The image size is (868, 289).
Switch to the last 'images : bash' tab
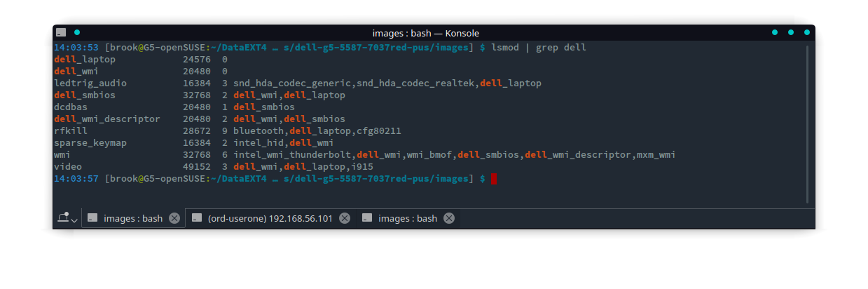coord(408,218)
